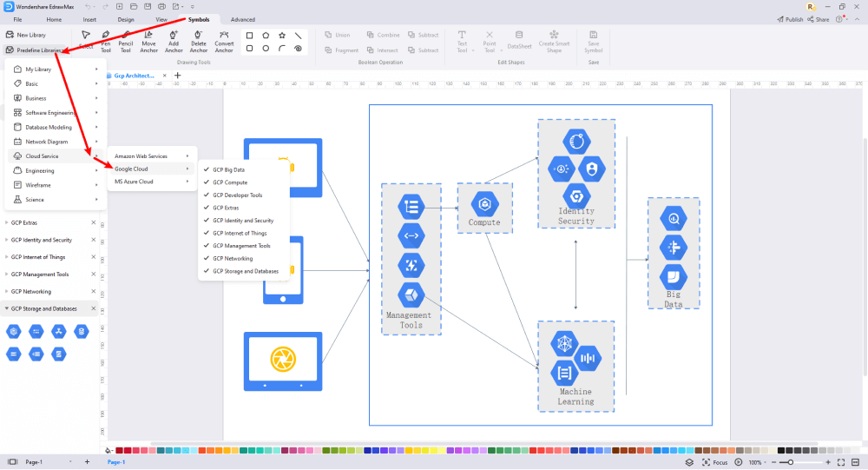Open the DataSheet tool

click(519, 39)
